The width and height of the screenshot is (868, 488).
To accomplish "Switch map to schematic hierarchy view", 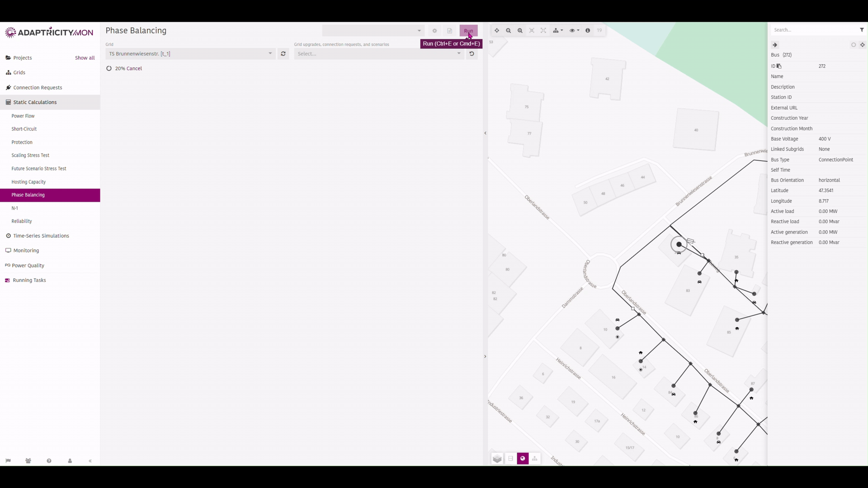I will pos(535,459).
